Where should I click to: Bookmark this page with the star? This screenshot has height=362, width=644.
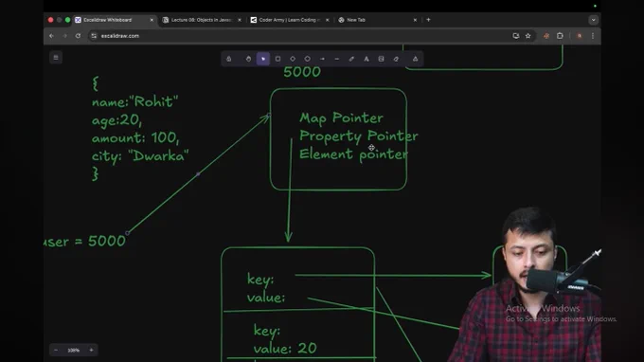click(528, 36)
